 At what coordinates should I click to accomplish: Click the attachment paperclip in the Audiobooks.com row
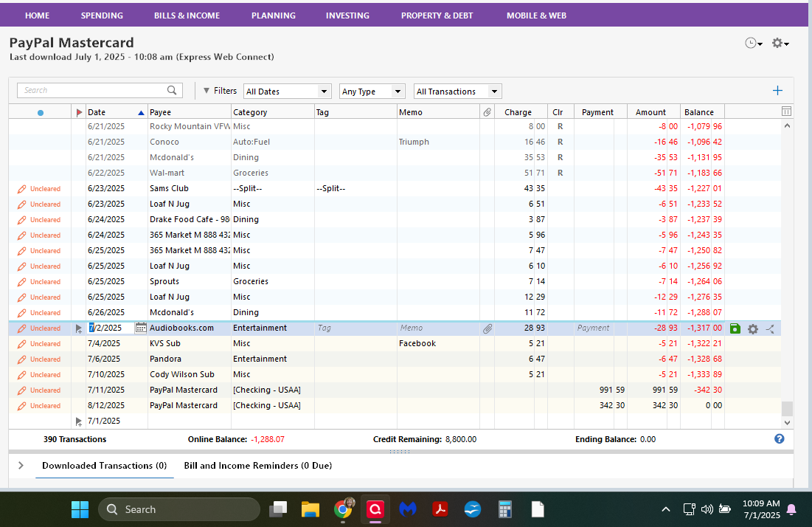(487, 328)
